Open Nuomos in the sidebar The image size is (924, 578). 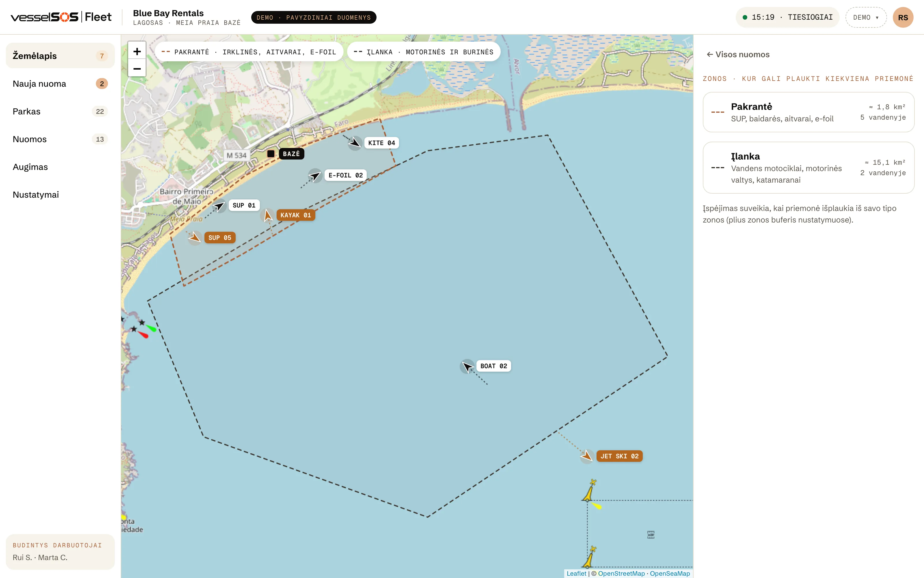(x=60, y=139)
